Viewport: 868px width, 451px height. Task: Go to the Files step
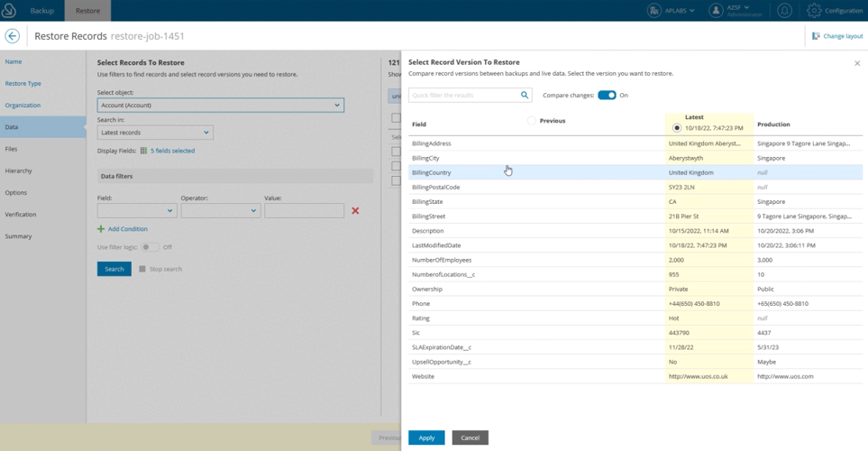coord(11,149)
